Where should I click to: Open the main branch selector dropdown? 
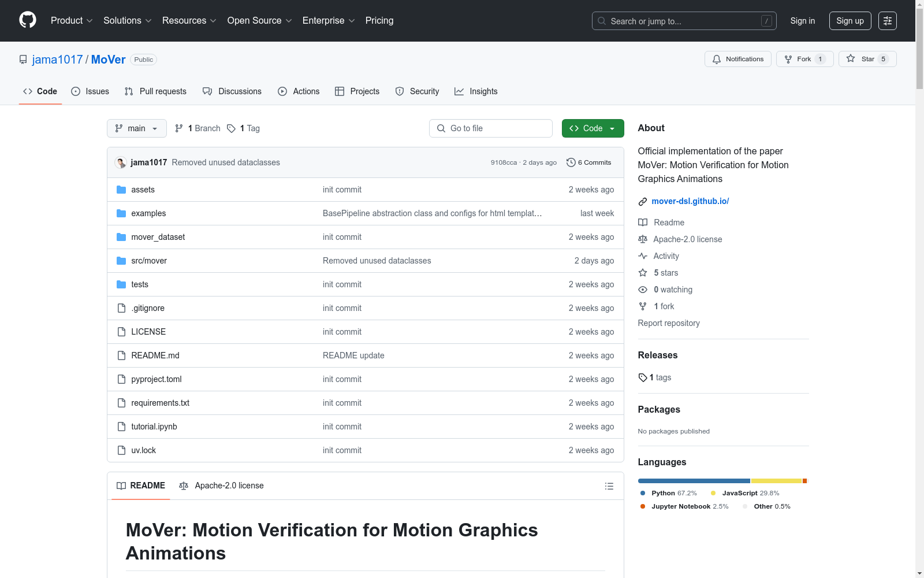coord(137,128)
